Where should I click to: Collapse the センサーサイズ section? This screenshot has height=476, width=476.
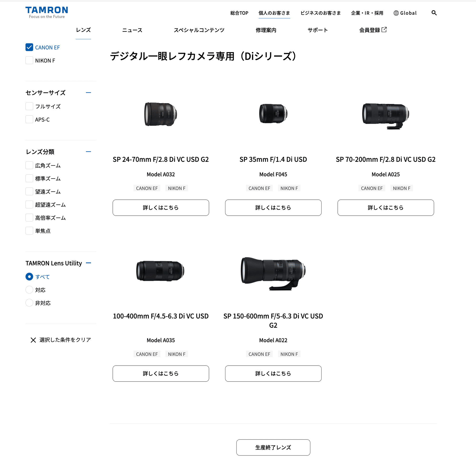[x=89, y=92]
